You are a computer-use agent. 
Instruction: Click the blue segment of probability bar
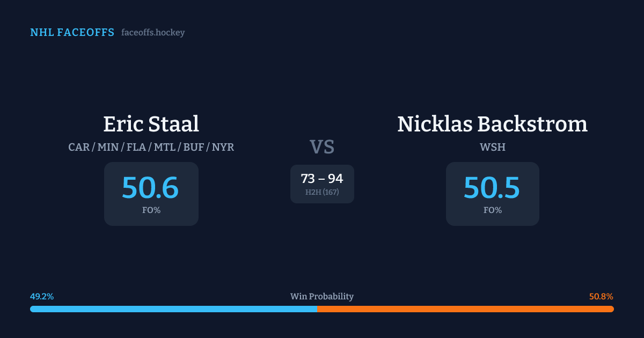point(173,309)
